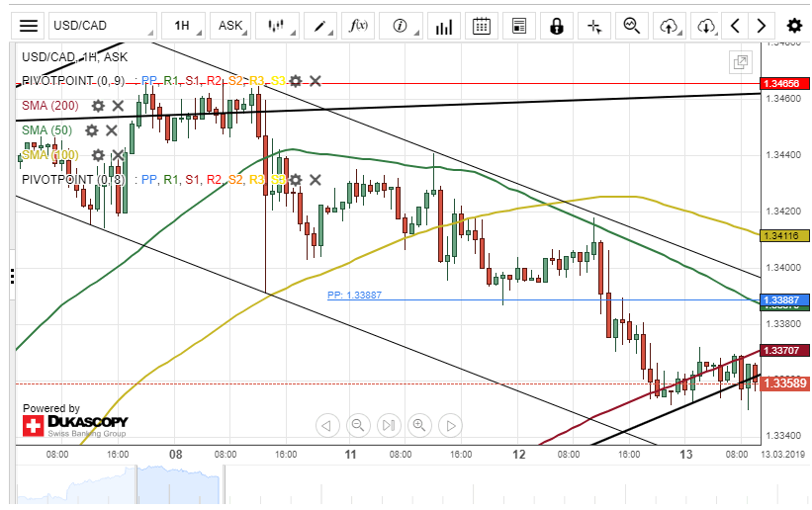Image resolution: width=812 pixels, height=510 pixels.
Task: Open SMA (200) settings gear
Action: 98,106
